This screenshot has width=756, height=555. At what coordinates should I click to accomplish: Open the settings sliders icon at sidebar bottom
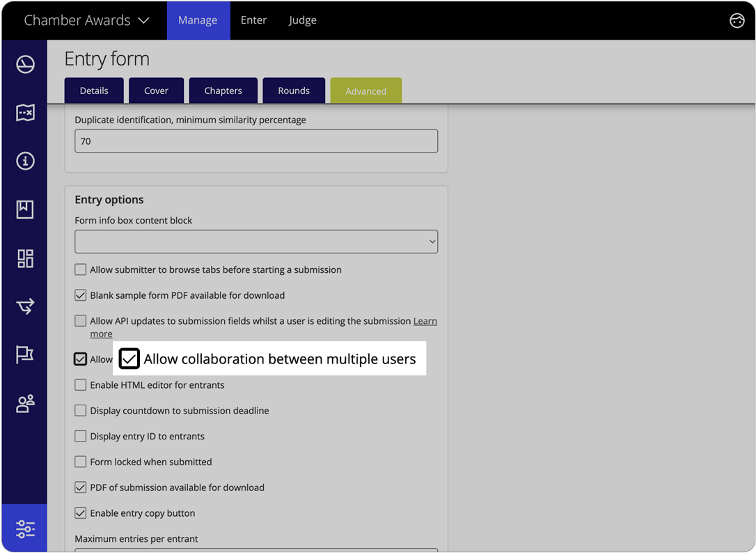pos(25,529)
